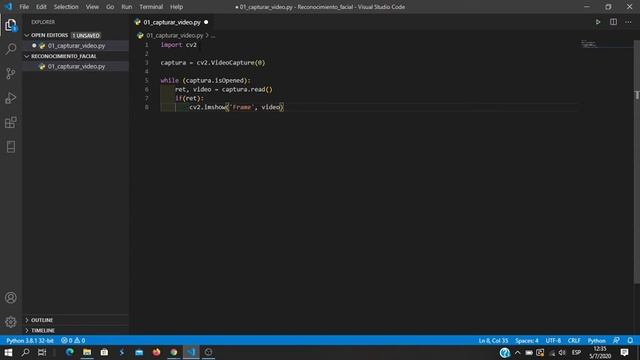Viewport: 640px width, 360px height.
Task: Open the volume control in the system tray
Action: point(562,353)
